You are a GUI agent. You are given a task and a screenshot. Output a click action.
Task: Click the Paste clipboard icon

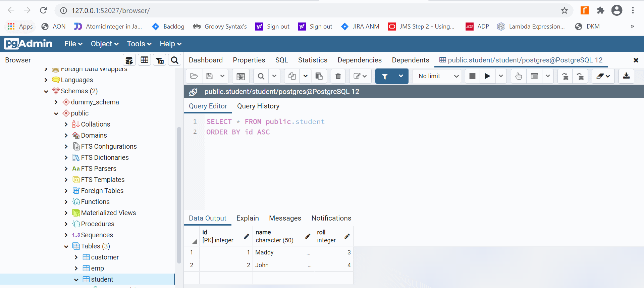319,76
